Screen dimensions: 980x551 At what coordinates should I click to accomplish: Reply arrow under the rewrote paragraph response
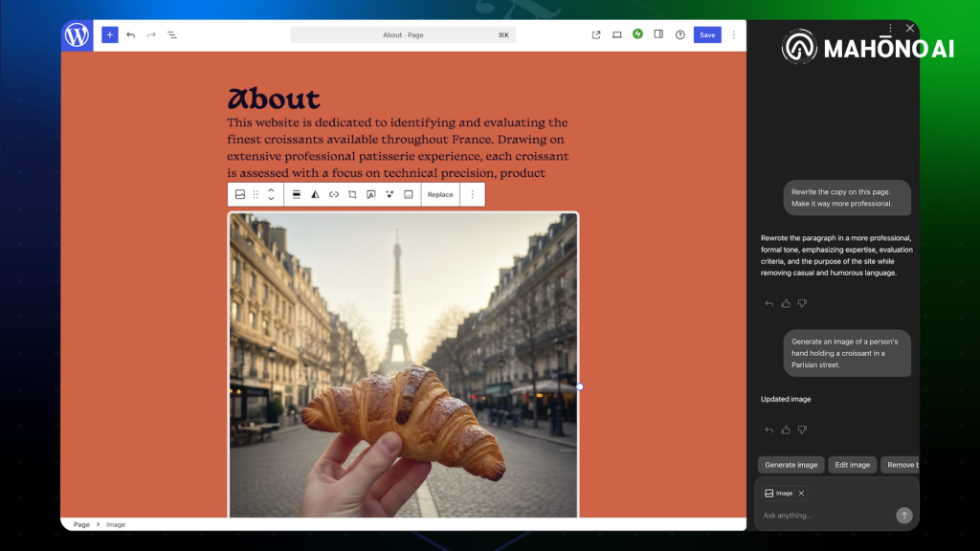point(768,303)
